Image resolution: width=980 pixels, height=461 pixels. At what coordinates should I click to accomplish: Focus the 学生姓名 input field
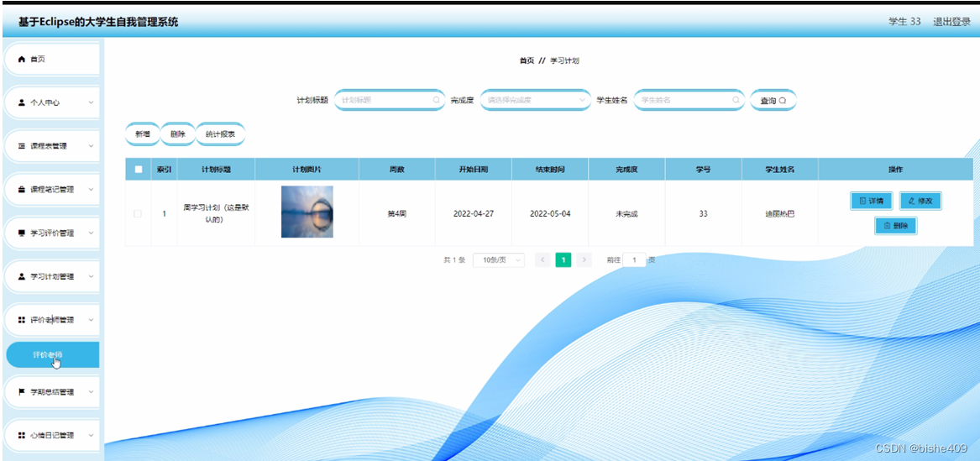click(x=689, y=100)
